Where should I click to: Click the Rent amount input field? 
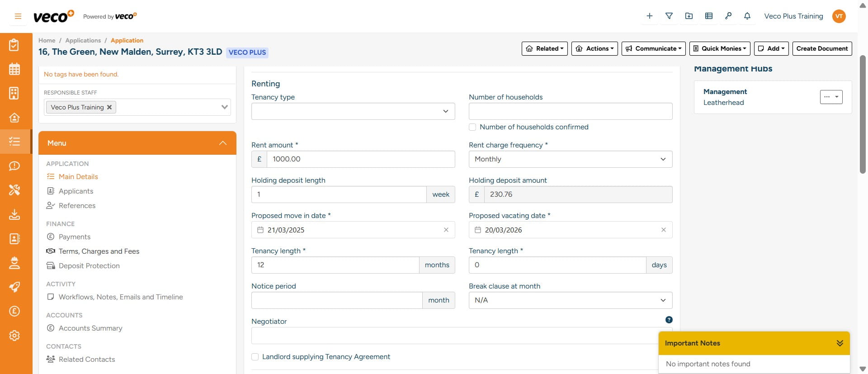(360, 159)
